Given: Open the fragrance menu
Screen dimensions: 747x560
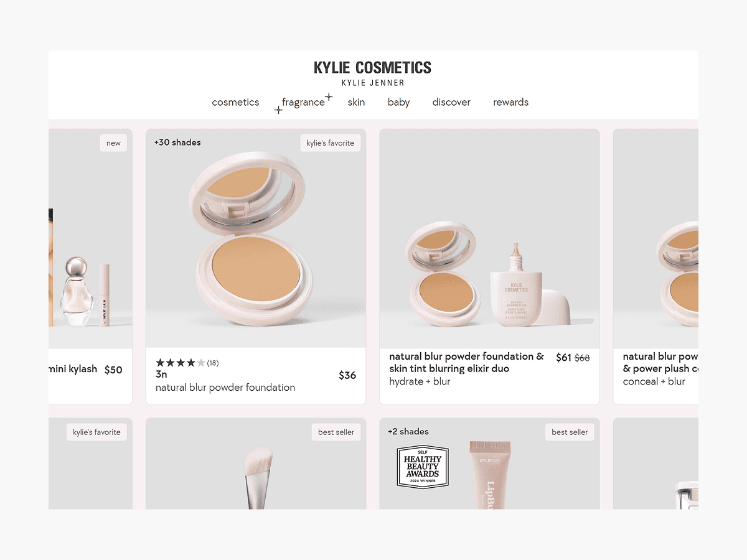Looking at the screenshot, I should (303, 102).
